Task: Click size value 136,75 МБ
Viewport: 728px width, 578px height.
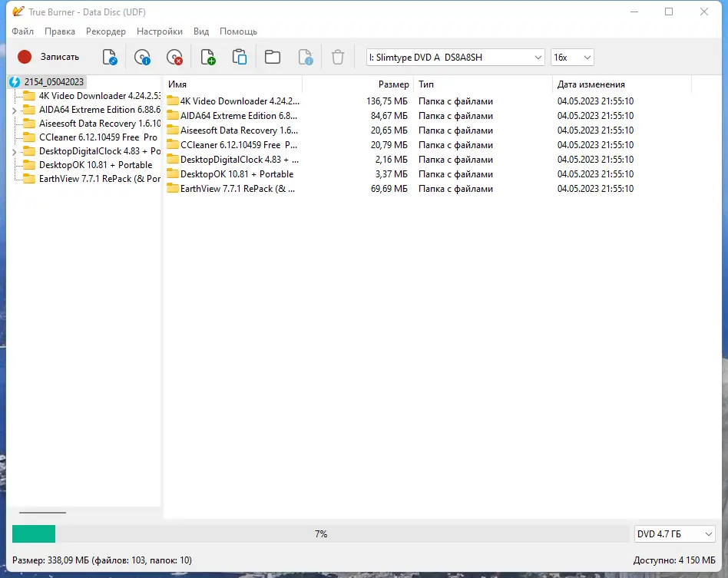Action: (387, 101)
